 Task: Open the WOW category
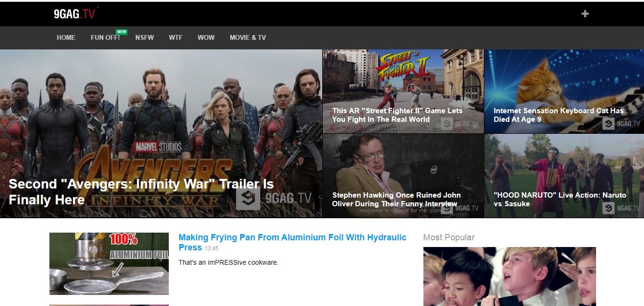click(206, 37)
